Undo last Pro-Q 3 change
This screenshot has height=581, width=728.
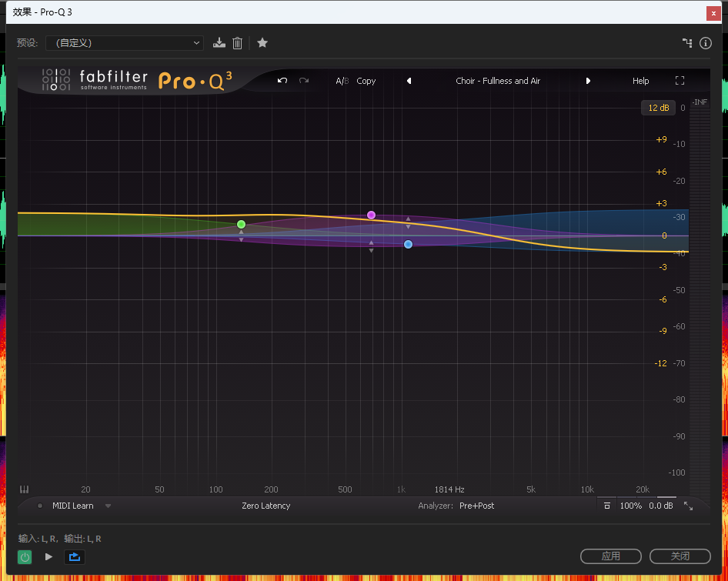(x=282, y=81)
